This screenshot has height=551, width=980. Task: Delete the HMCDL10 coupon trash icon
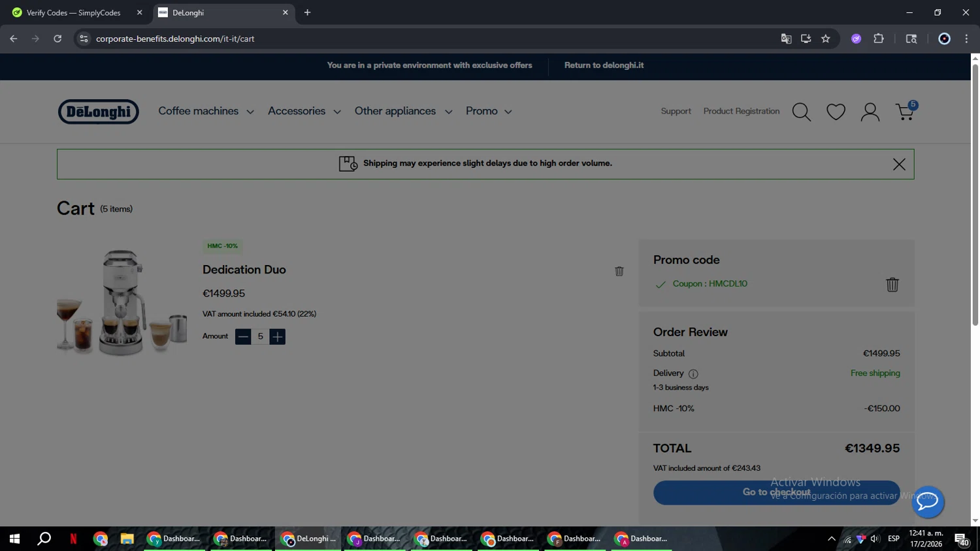pyautogui.click(x=892, y=285)
